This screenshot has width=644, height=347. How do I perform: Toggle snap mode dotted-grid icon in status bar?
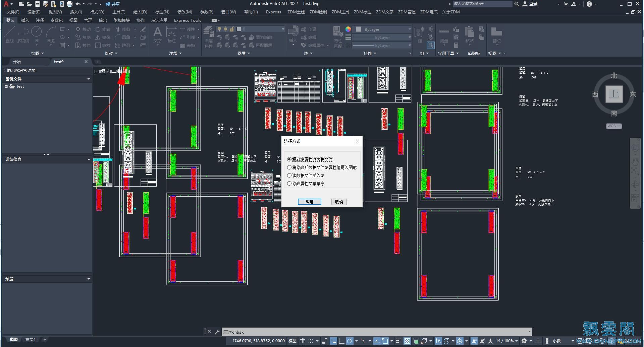click(311, 341)
